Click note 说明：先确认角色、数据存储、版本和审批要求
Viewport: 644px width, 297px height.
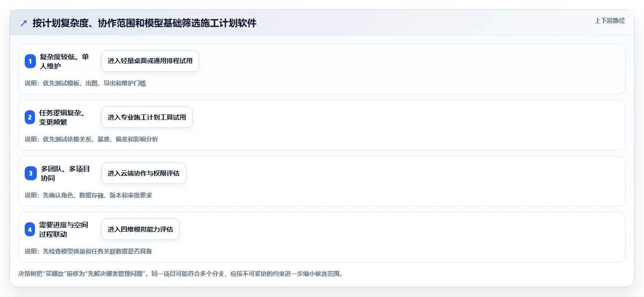(89, 195)
